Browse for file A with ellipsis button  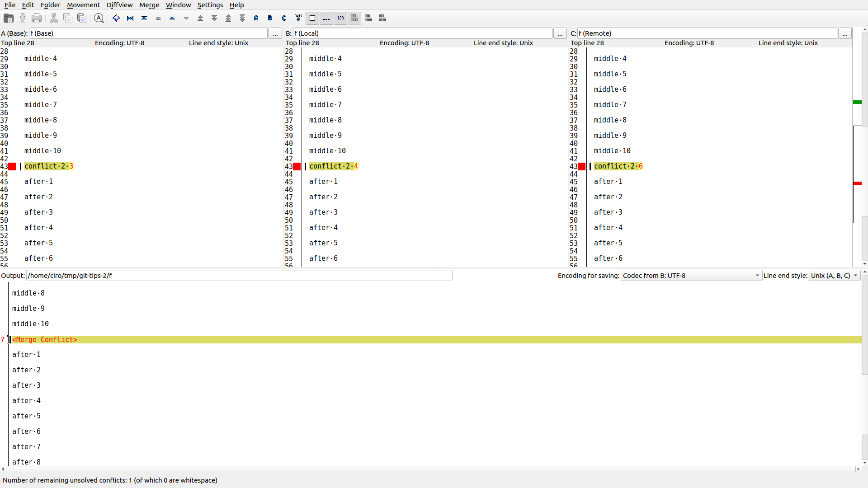275,33
